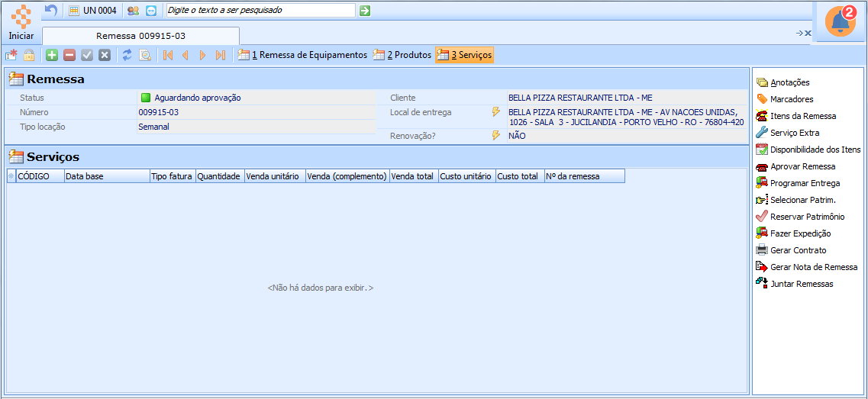This screenshot has height=399, width=868.
Task: Go to first record
Action: pyautogui.click(x=168, y=55)
